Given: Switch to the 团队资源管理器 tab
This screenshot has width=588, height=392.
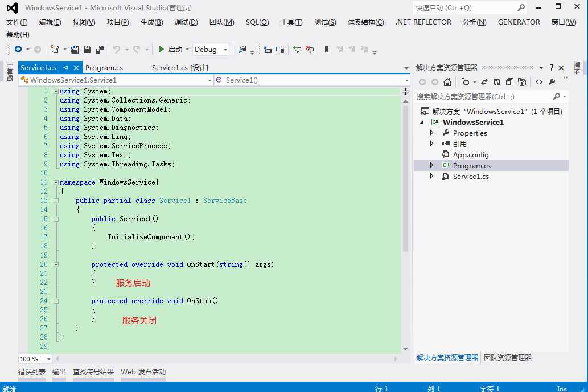Looking at the screenshot, I should pos(507,357).
